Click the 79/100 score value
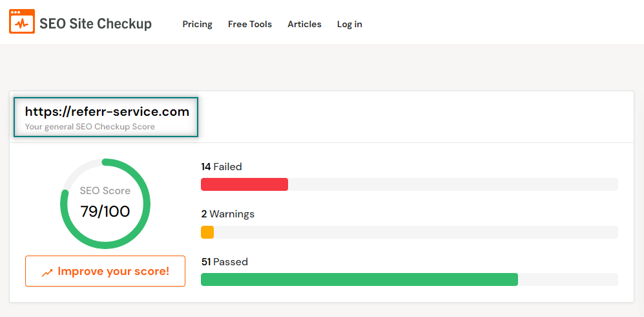Viewport: 644px width, 317px height. click(105, 211)
